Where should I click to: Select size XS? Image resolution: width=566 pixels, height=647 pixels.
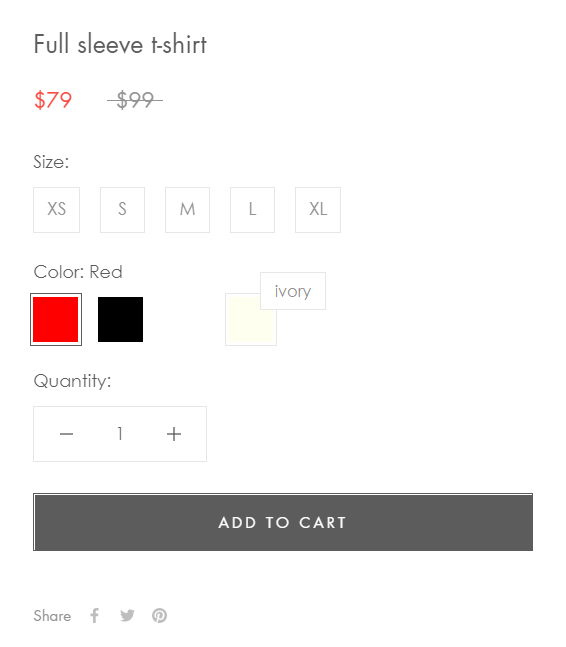57,210
